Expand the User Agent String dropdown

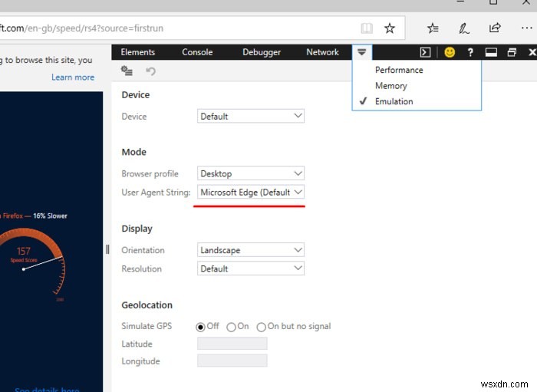(x=251, y=192)
